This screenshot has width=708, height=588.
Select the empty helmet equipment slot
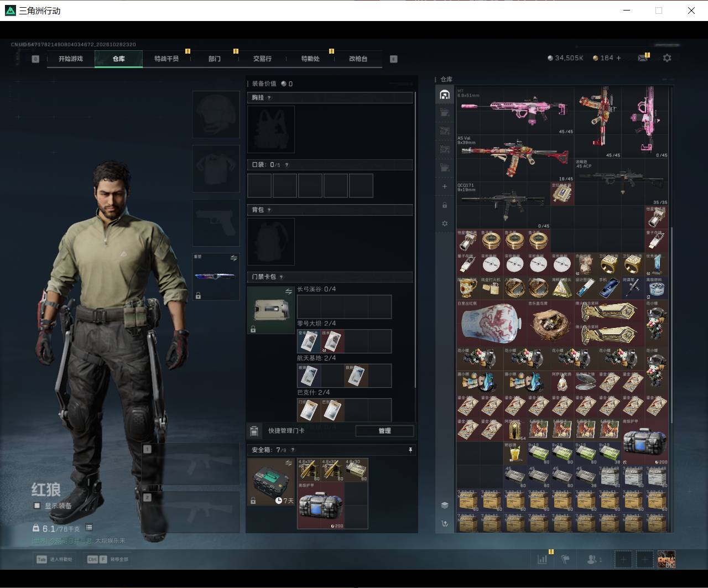tap(216, 115)
